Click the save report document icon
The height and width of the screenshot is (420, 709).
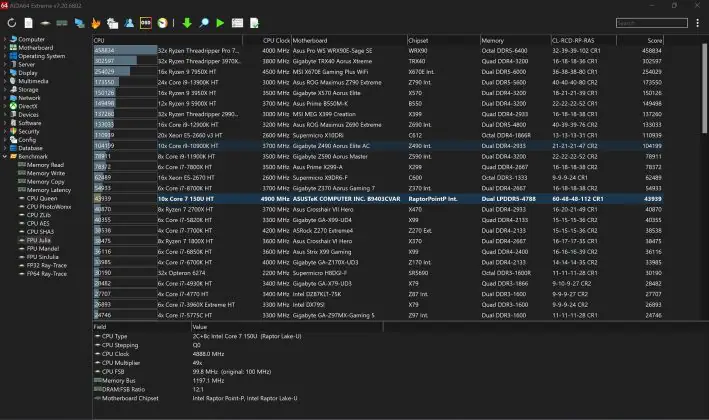click(255, 23)
